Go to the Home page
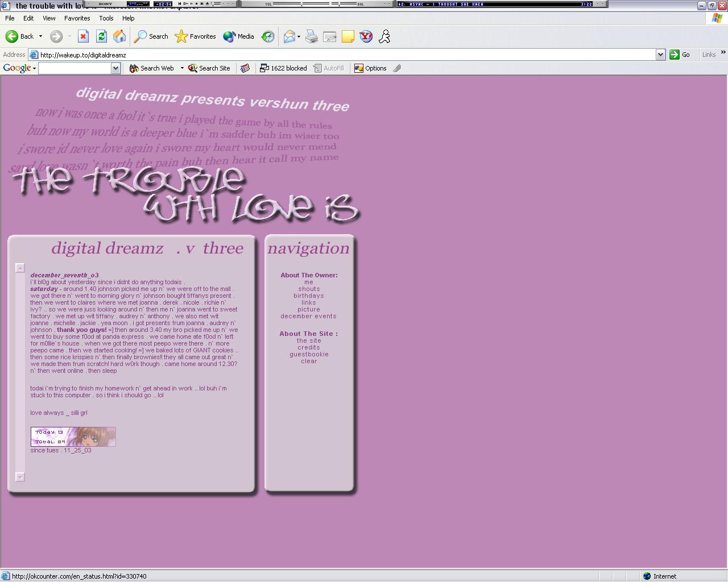 (119, 36)
